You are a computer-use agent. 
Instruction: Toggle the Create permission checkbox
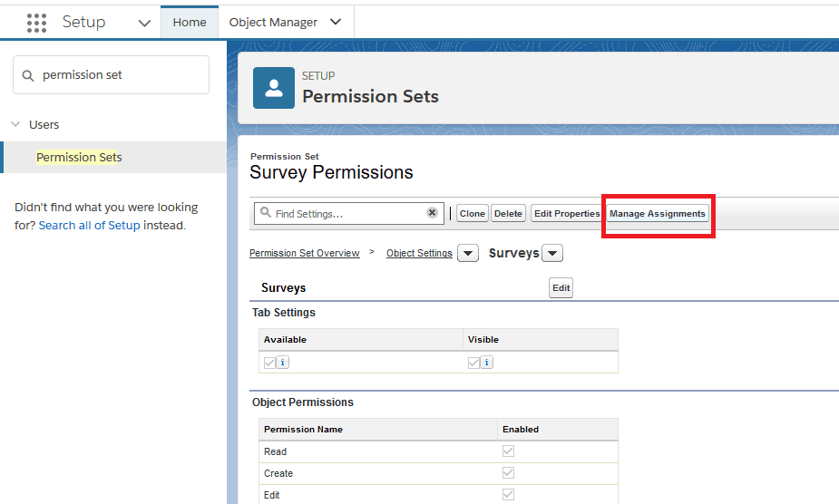[x=508, y=473]
